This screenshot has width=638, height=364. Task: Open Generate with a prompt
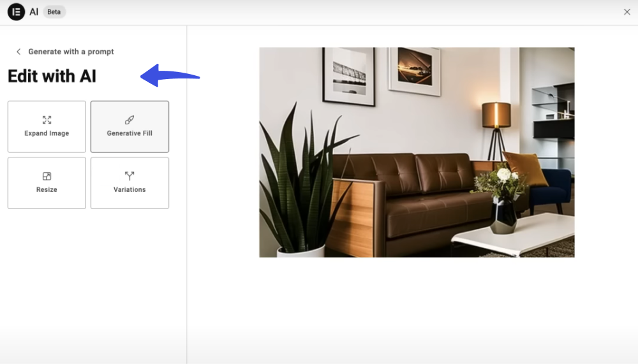[x=71, y=52]
